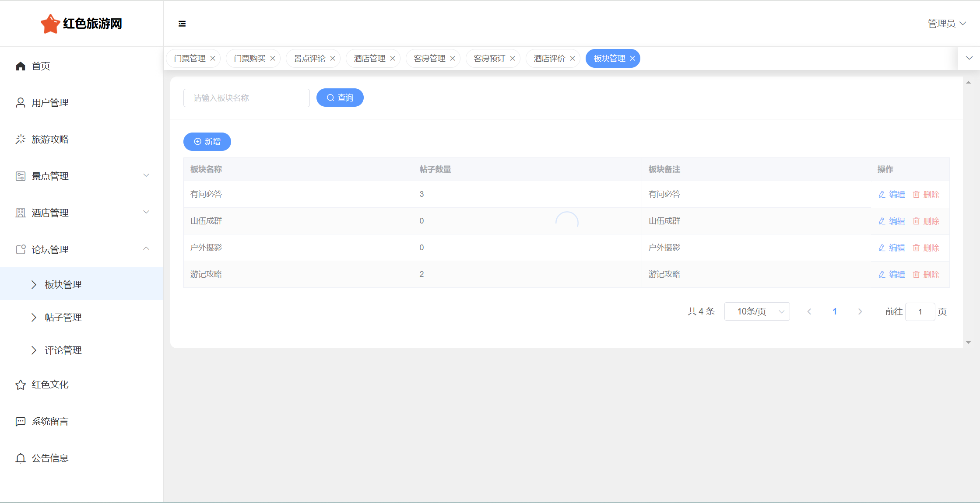This screenshot has height=503, width=980.
Task: Close the 门票管理 tab
Action: point(213,59)
